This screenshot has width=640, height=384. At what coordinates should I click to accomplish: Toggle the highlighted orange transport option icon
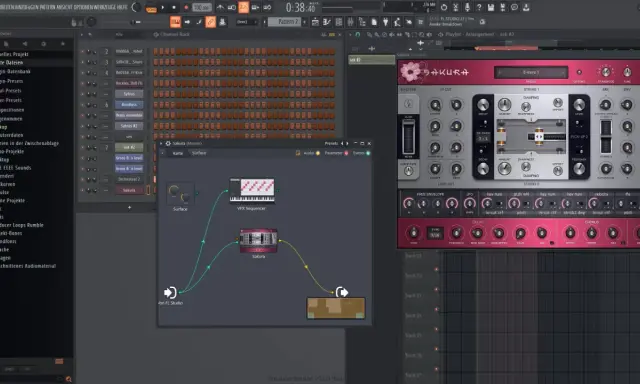[244, 7]
